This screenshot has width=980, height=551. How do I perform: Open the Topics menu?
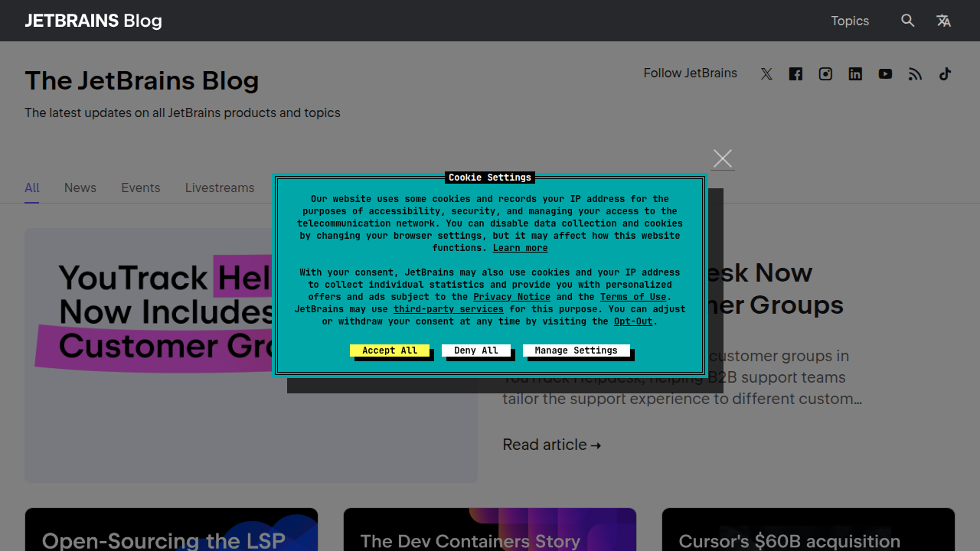(850, 21)
